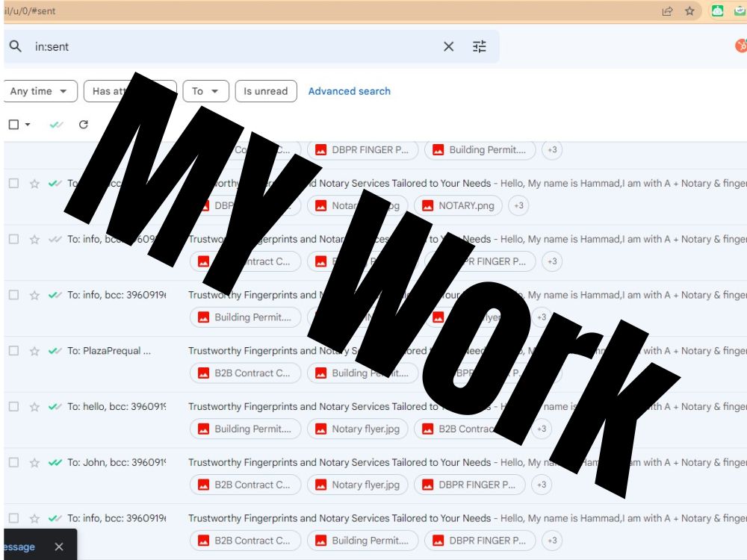
Task: Open the Any time filter dropdown
Action: tap(39, 91)
